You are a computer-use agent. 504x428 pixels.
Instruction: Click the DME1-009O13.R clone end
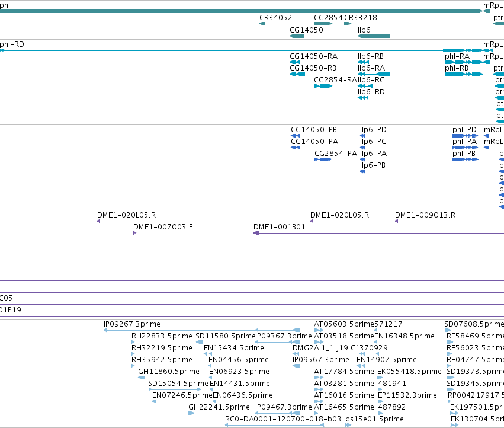pyautogui.click(x=397, y=221)
